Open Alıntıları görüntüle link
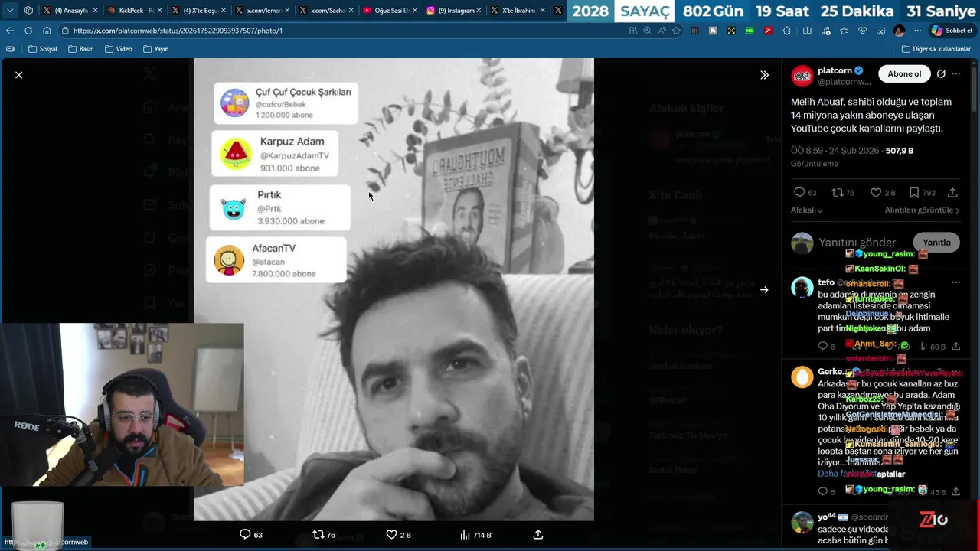980x551 pixels. click(x=922, y=210)
